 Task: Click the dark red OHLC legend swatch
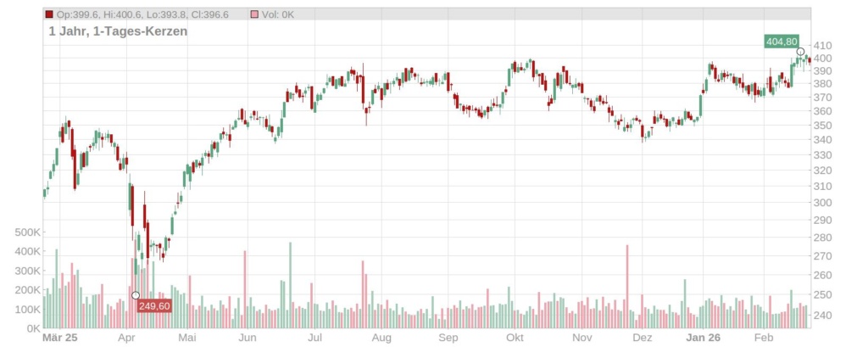[49, 14]
